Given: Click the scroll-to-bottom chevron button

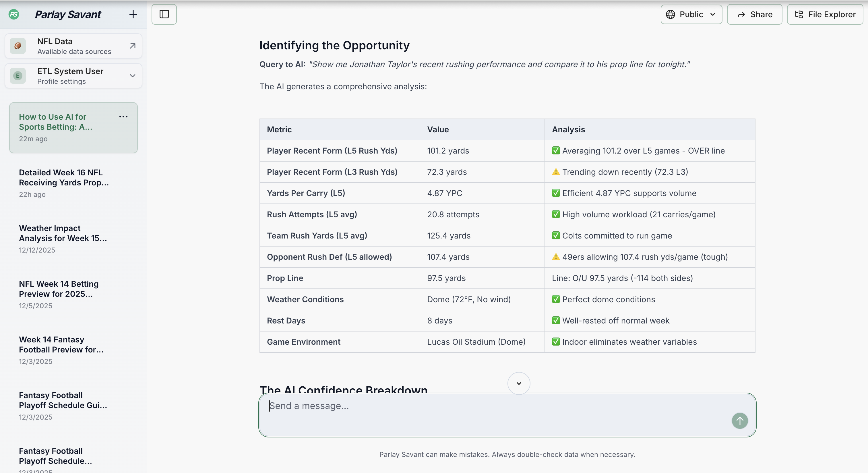Looking at the screenshot, I should pos(519,383).
